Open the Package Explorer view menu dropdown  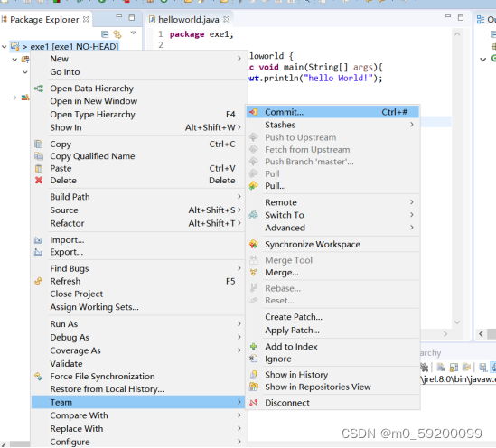click(x=133, y=33)
